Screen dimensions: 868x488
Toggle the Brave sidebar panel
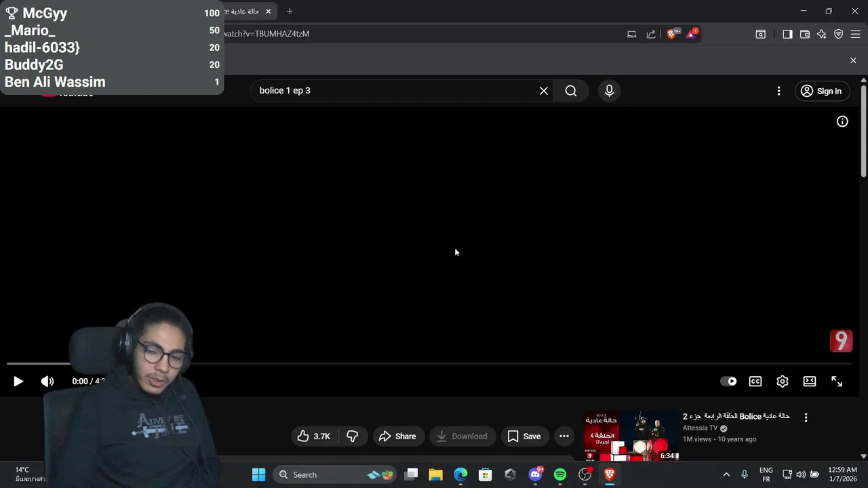(787, 34)
